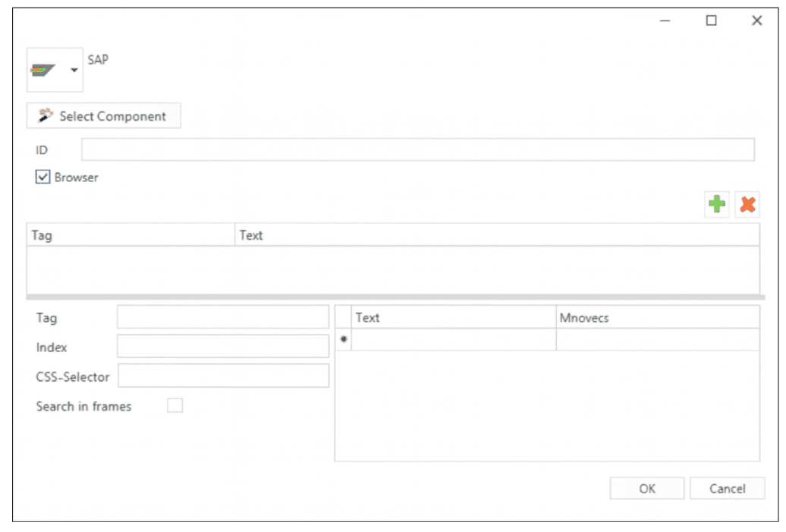
Task: Uncheck the Browser checkbox
Action: point(43,178)
